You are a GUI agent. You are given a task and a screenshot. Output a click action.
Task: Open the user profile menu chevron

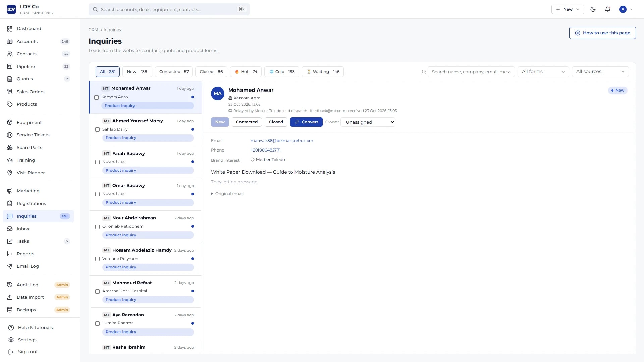[631, 9]
